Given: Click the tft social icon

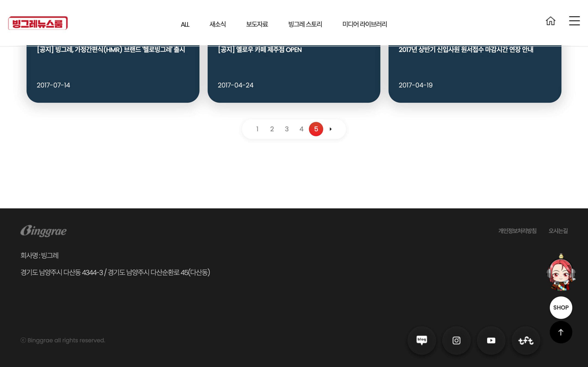Looking at the screenshot, I should click(x=526, y=340).
